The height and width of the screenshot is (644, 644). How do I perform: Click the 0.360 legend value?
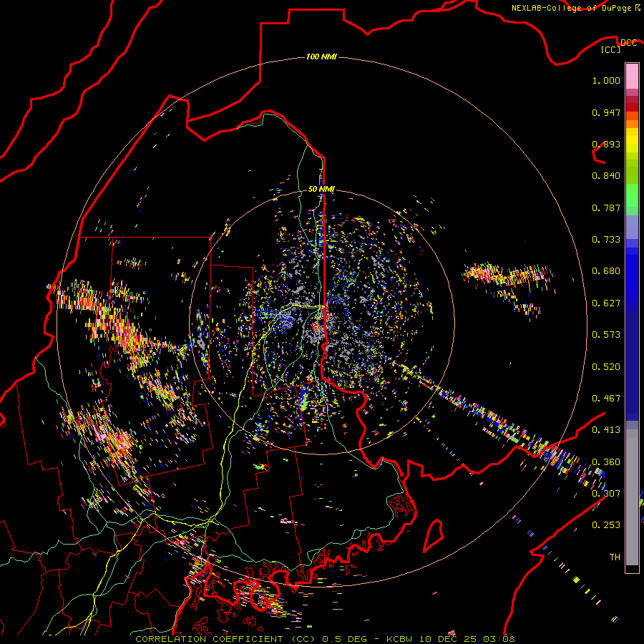tap(606, 462)
